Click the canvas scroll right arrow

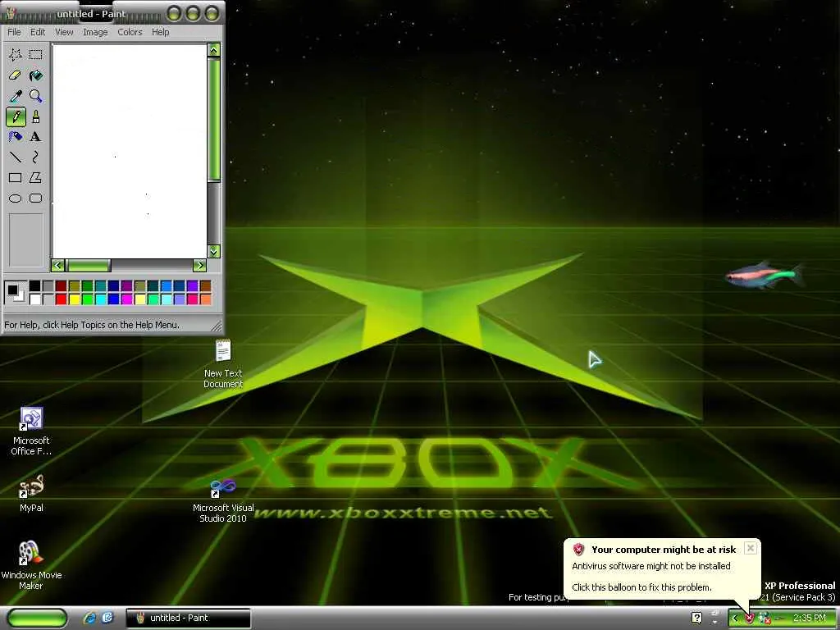click(199, 265)
